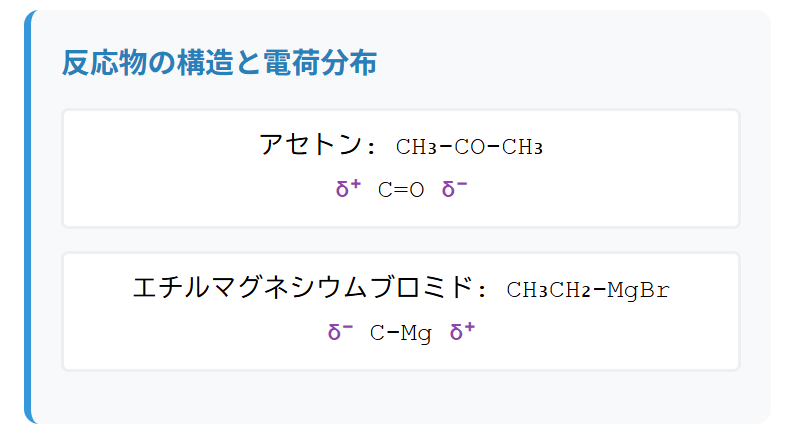This screenshot has width=798, height=437.
Task: Click the C−Mg bond text
Action: [401, 333]
